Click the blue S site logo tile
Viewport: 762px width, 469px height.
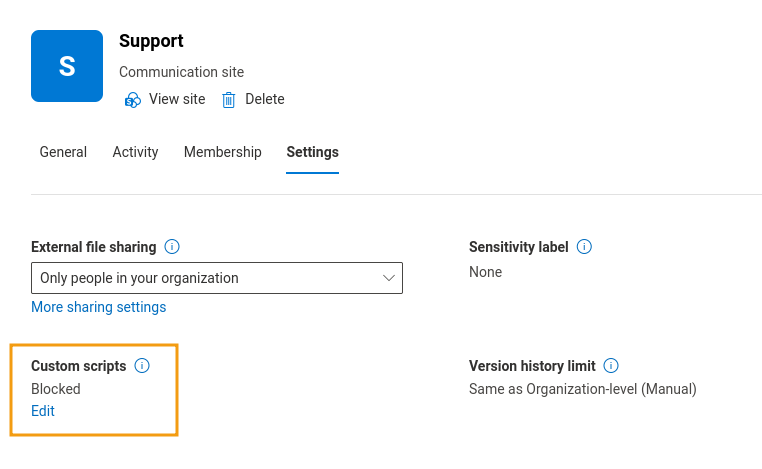pyautogui.click(x=67, y=66)
